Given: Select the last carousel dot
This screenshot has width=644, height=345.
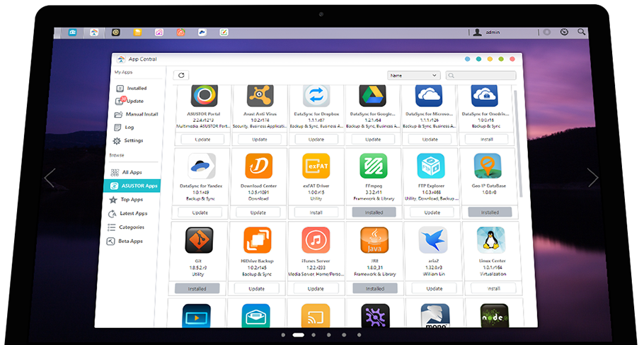Looking at the screenshot, I should 360,335.
